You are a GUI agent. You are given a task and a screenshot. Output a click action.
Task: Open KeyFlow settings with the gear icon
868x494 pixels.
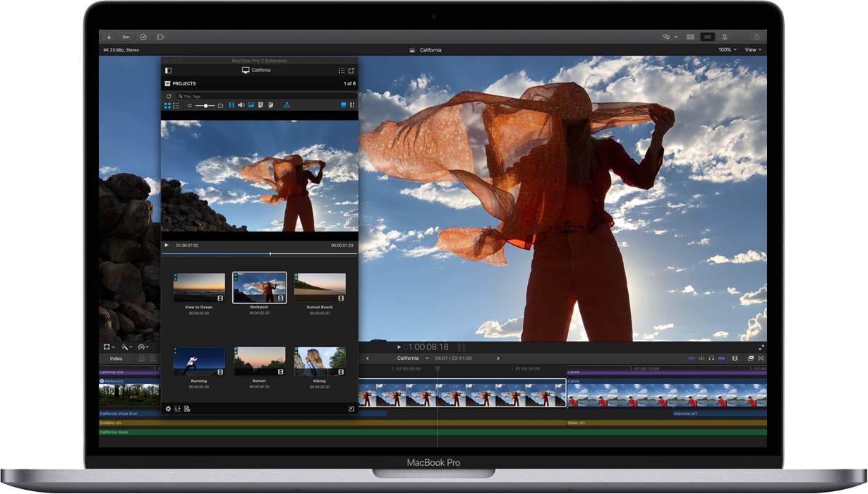click(x=167, y=408)
